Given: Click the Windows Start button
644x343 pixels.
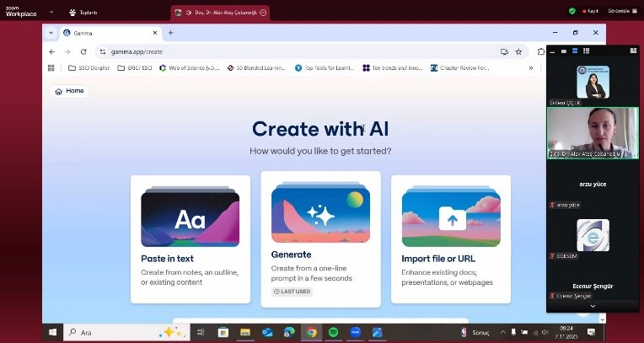Looking at the screenshot, I should coord(52,332).
